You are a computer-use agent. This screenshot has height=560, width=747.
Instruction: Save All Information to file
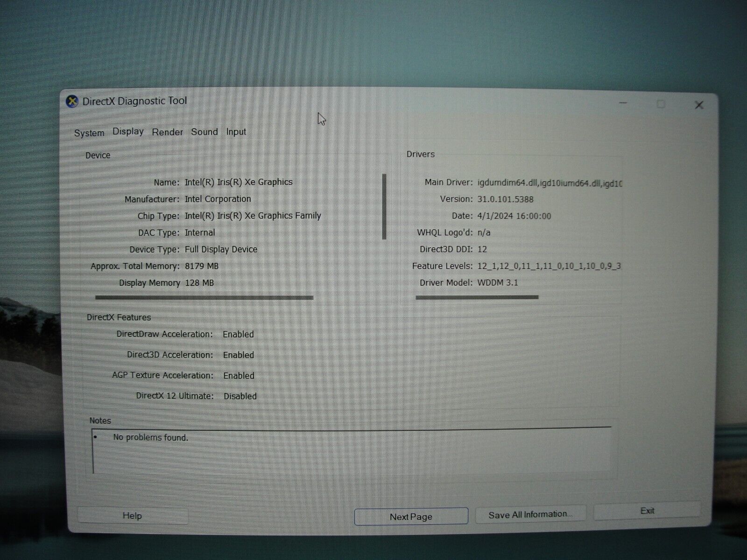coord(530,514)
